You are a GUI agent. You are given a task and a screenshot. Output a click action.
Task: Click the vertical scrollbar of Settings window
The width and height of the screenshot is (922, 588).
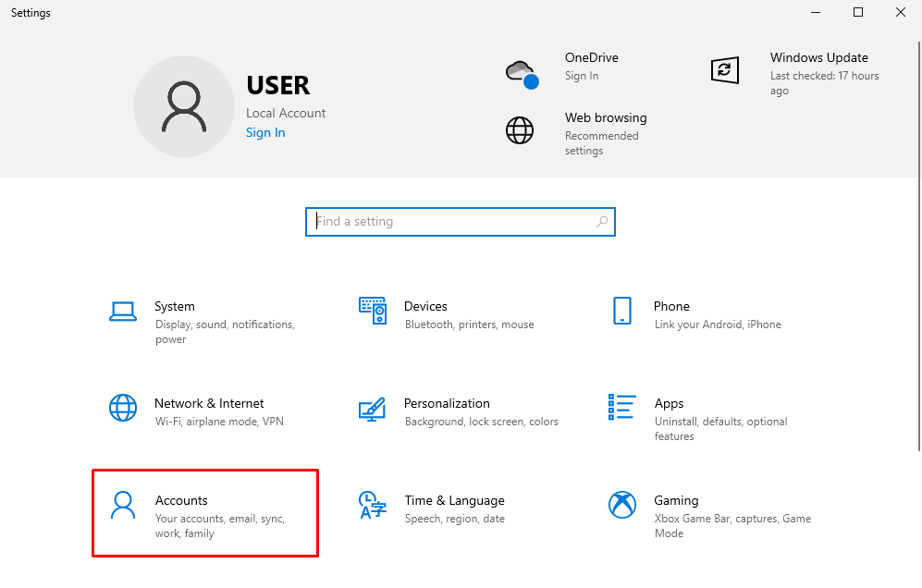(919, 246)
